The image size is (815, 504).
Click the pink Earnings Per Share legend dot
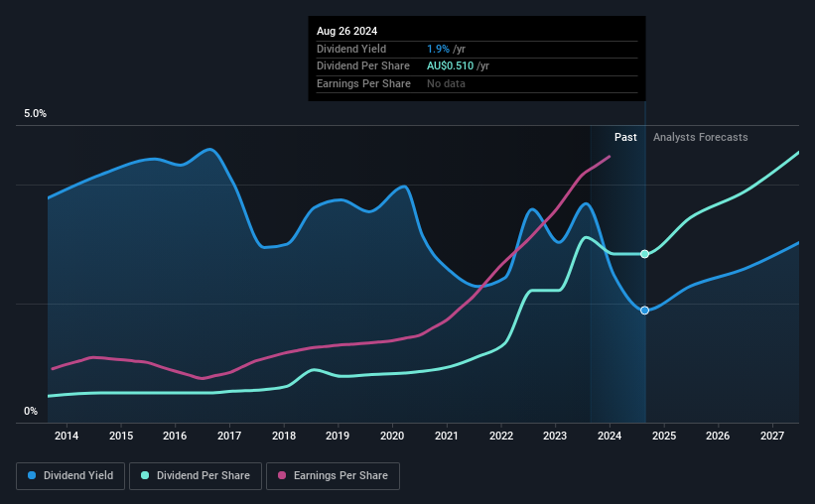(282, 475)
